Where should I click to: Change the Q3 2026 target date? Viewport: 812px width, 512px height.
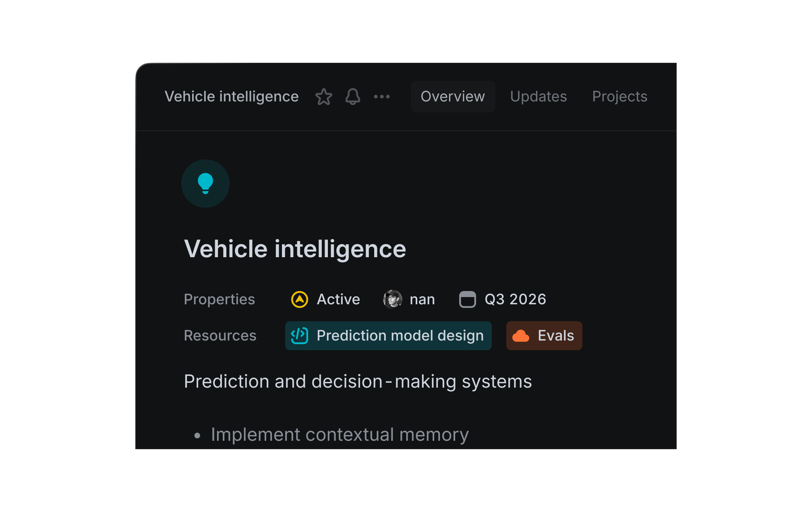pyautogui.click(x=515, y=299)
